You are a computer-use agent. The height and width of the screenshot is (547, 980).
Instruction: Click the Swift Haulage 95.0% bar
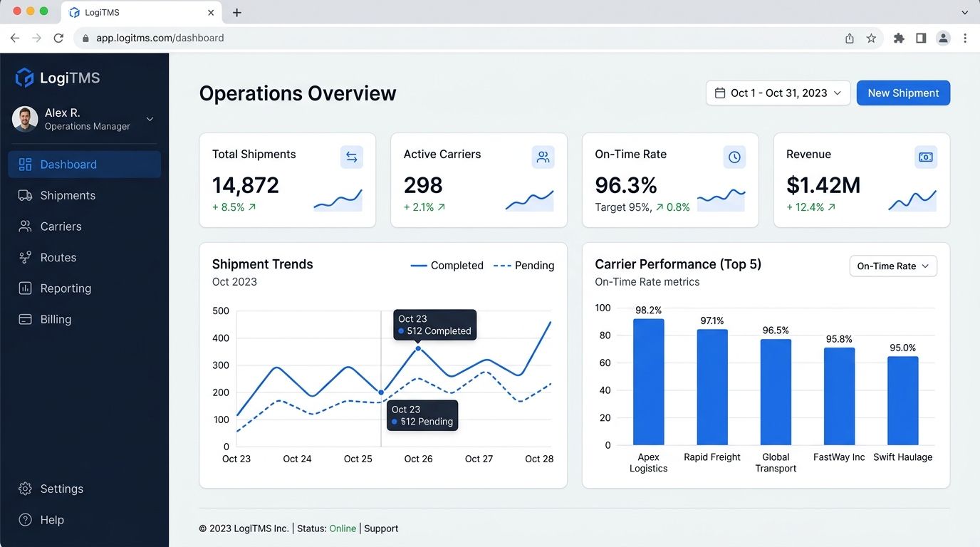(x=903, y=401)
